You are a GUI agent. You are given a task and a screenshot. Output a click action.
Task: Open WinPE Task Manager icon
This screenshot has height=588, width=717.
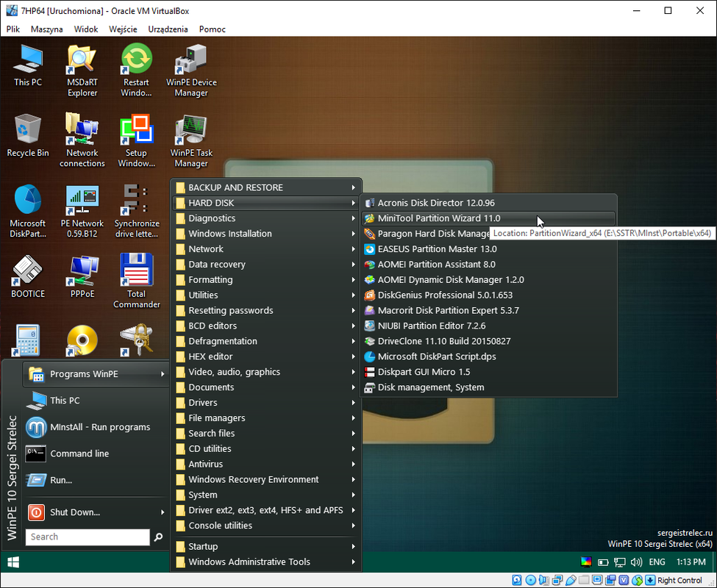191,140
